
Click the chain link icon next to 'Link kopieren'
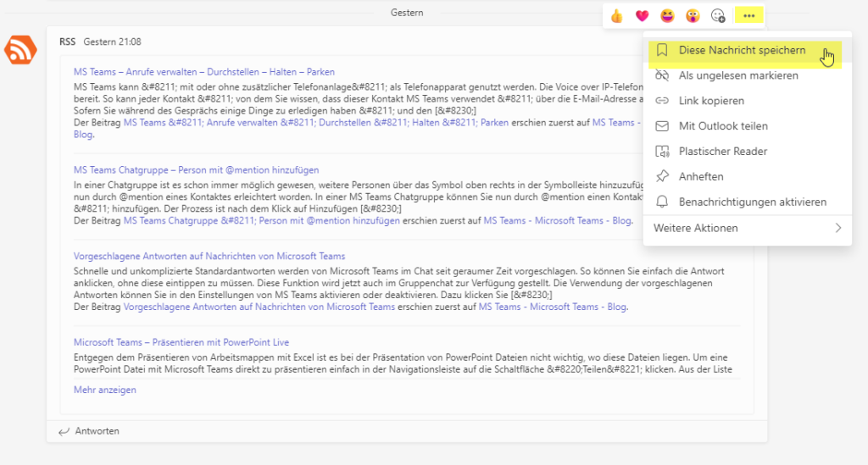[662, 101]
